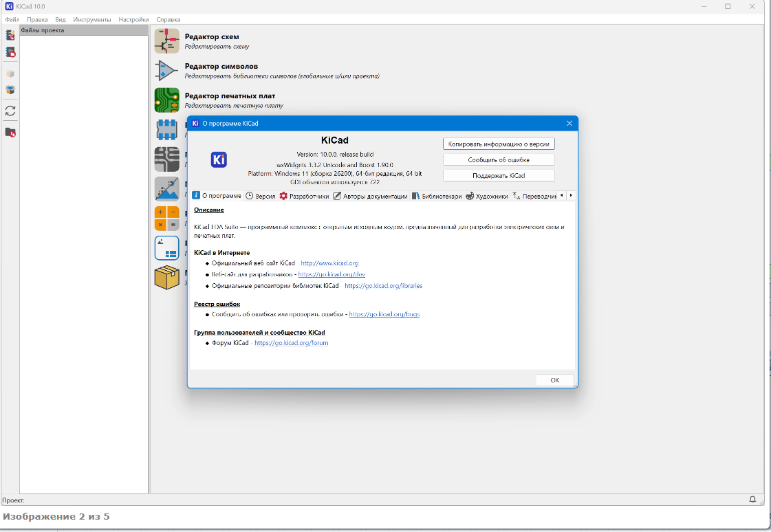771x532 pixels.
Task: Switch to the Версия tab
Action: pos(261,196)
